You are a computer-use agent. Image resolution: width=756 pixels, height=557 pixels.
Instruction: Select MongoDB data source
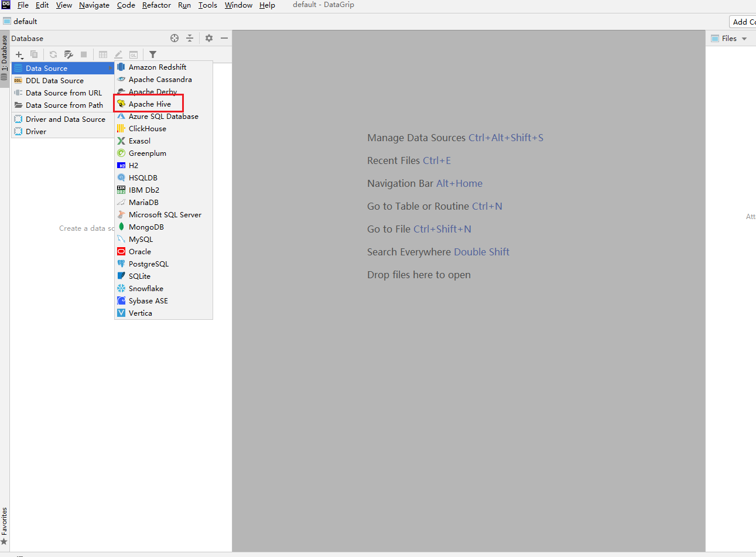point(163,227)
